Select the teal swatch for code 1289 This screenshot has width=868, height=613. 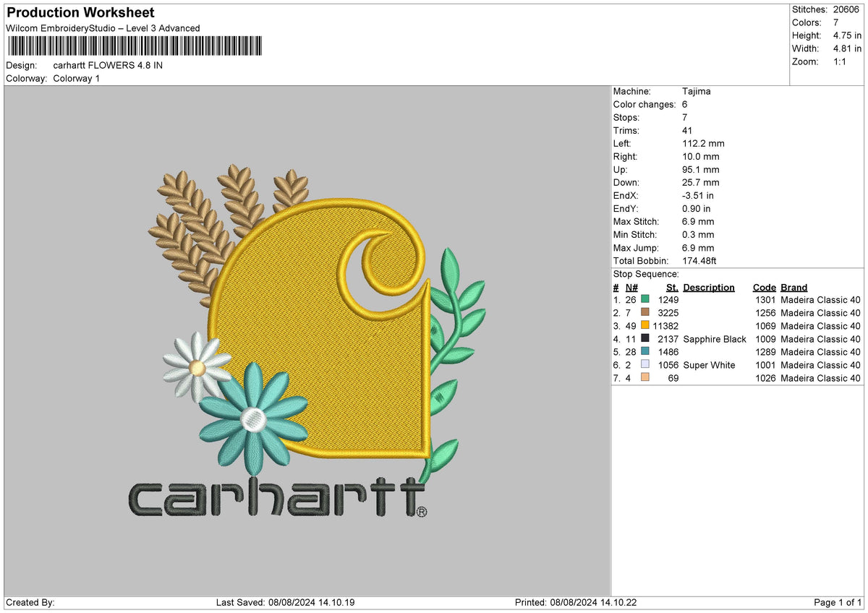tap(645, 351)
